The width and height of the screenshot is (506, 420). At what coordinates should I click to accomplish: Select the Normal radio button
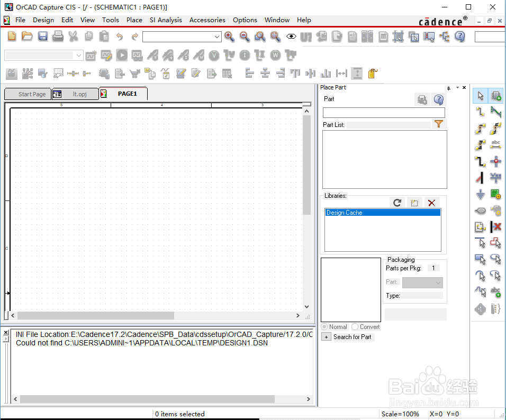[324, 327]
